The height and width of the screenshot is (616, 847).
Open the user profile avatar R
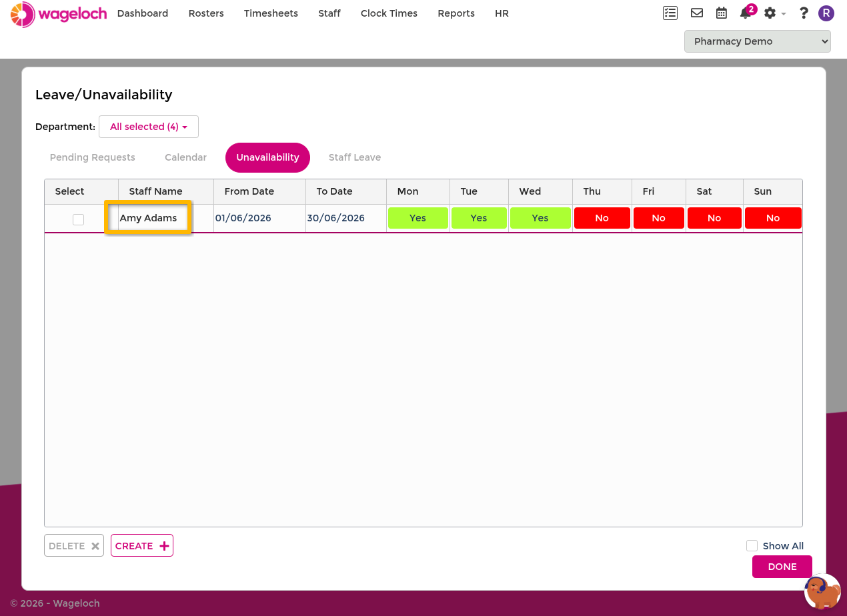click(826, 13)
